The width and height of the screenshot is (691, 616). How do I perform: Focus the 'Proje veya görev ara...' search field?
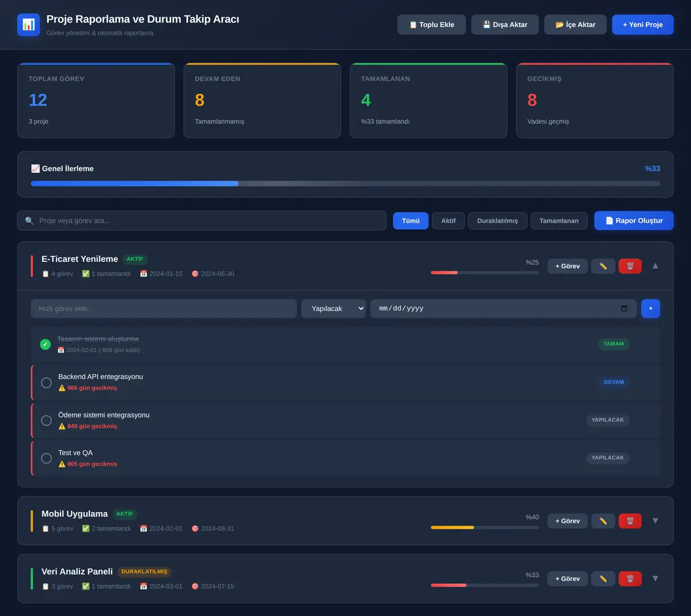[202, 220]
